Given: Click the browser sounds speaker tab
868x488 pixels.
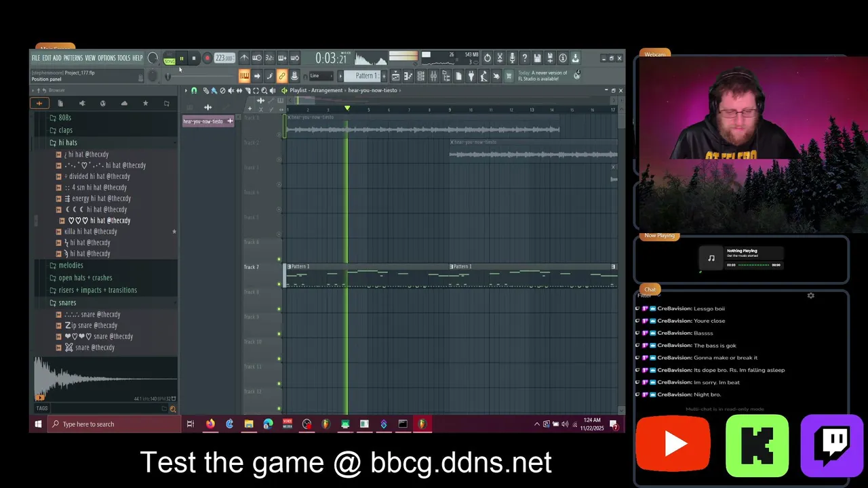Looking at the screenshot, I should [82, 104].
